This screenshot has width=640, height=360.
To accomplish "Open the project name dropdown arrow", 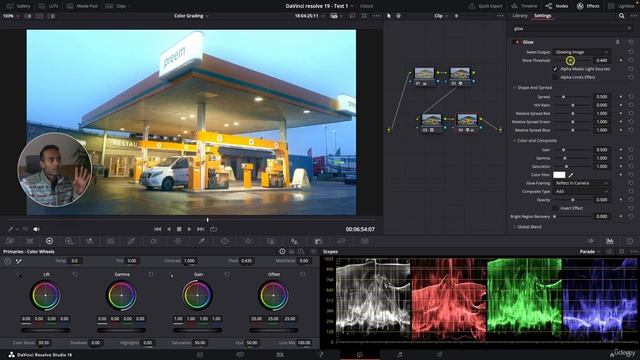I will click(x=352, y=6).
